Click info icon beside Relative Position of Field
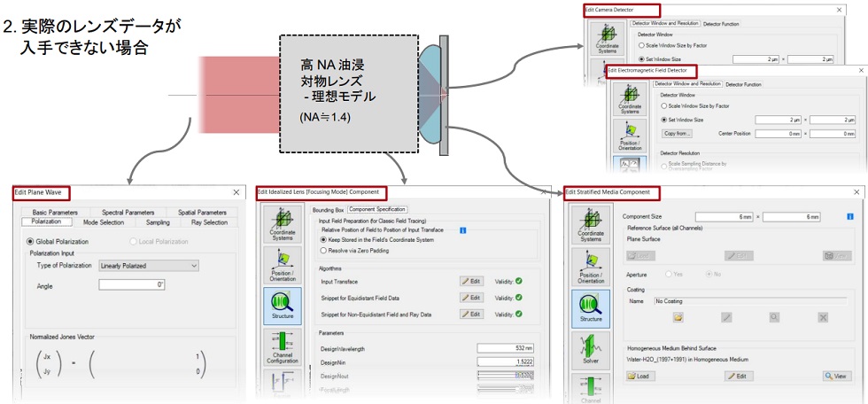Viewport: 868px width, 404px height. [x=462, y=229]
